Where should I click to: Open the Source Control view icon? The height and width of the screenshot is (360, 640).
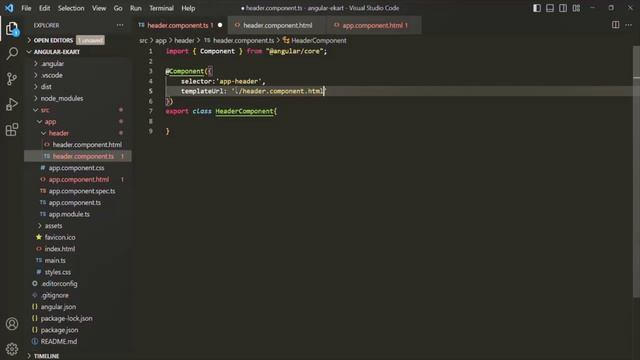12,79
